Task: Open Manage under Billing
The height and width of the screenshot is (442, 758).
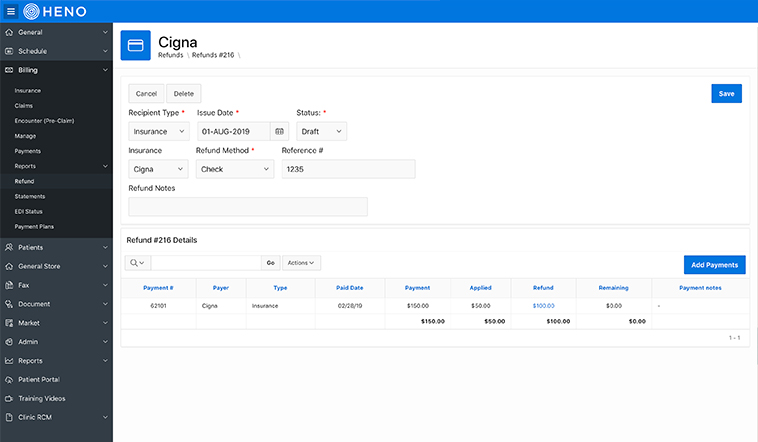Action: pos(25,136)
